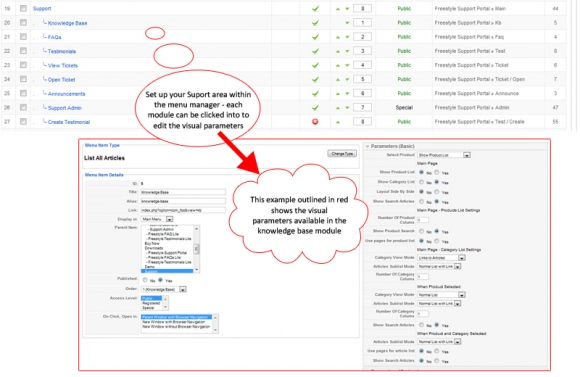The image size is (580, 377).
Task: Check the checkbox for Support row
Action: click(23, 8)
